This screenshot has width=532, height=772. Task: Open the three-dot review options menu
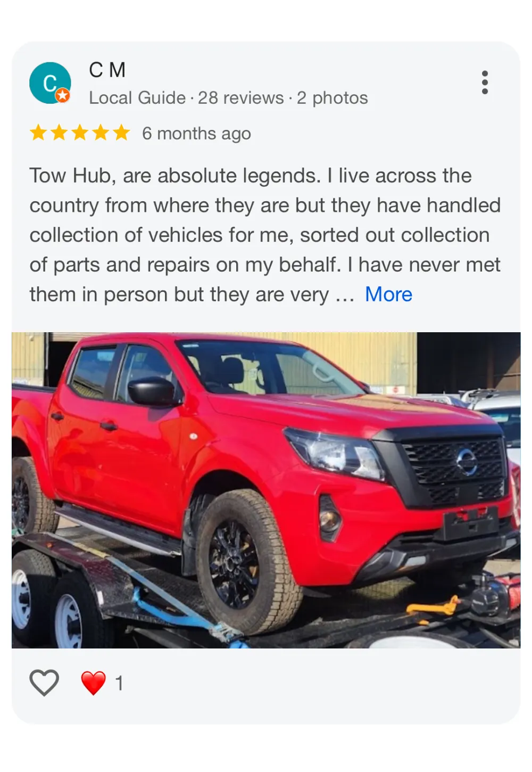pos(485,83)
